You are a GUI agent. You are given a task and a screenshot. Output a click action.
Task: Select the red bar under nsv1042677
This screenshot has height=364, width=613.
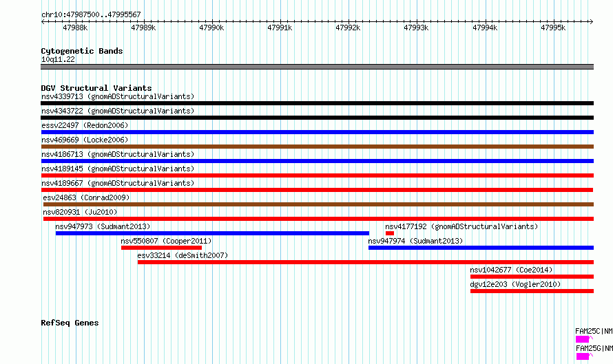click(x=532, y=277)
